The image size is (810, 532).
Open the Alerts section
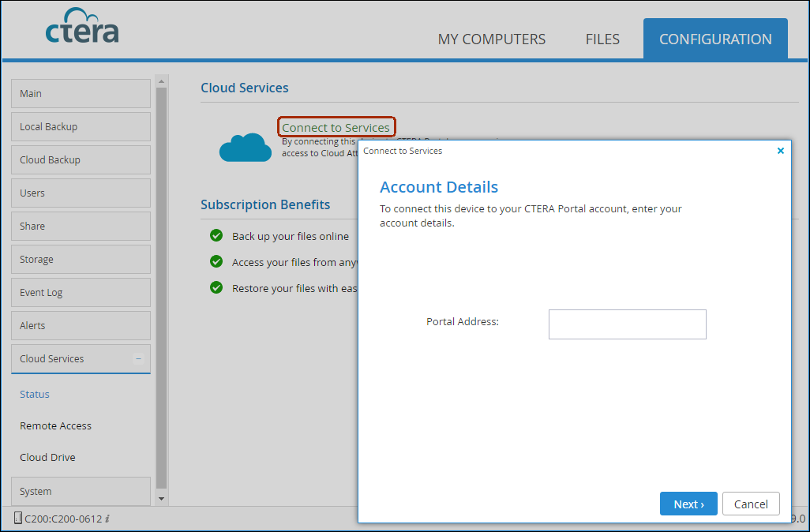pyautogui.click(x=81, y=325)
